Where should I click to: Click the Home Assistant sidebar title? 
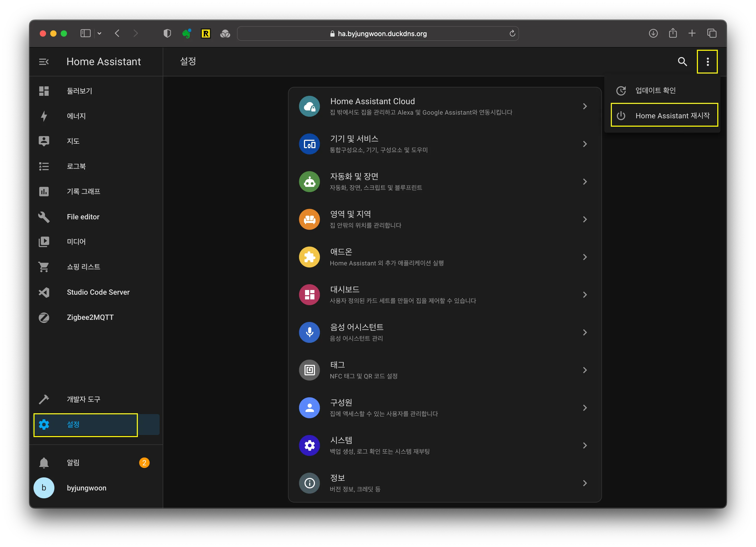104,62
